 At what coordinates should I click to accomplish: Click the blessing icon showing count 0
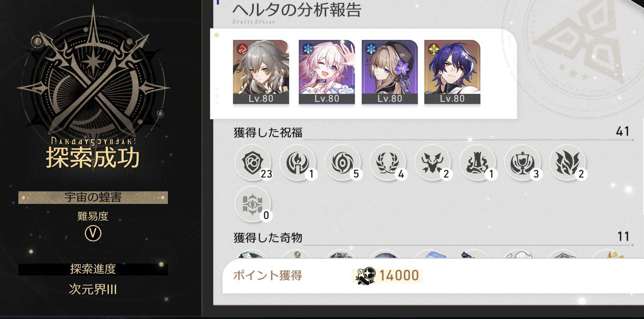point(253,204)
